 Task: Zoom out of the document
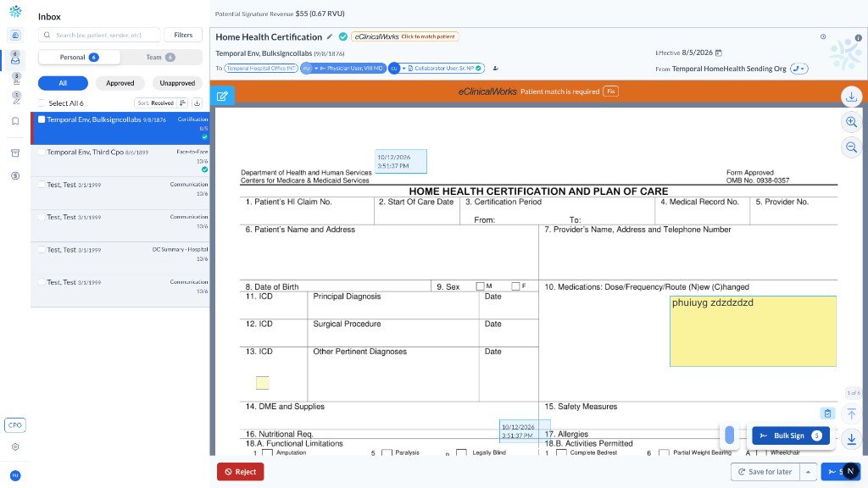coord(851,147)
